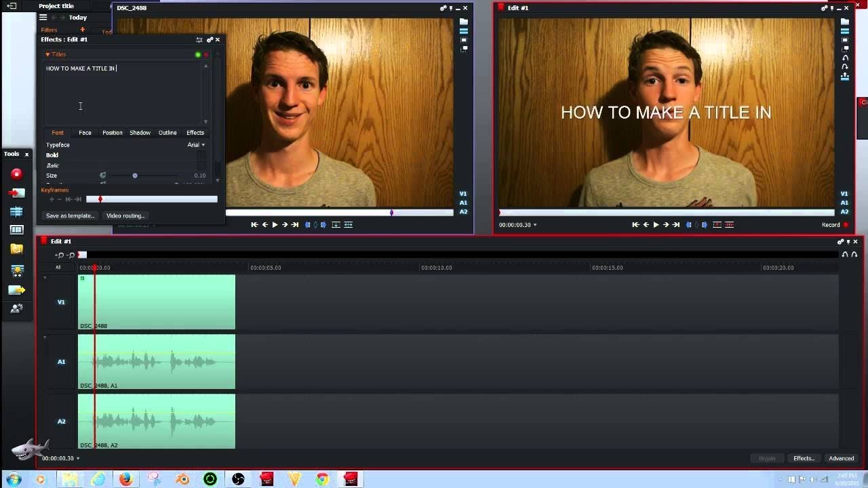
Task: Switch to the Outline tab
Action: pyautogui.click(x=167, y=133)
